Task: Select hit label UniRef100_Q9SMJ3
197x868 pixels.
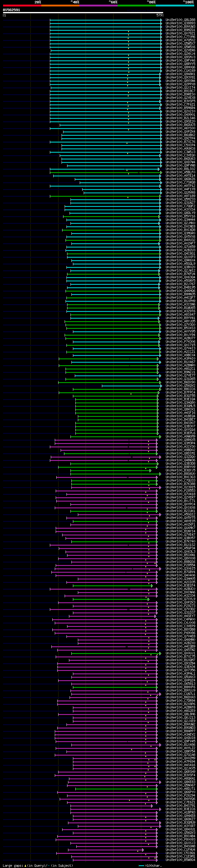Action: pos(180,57)
